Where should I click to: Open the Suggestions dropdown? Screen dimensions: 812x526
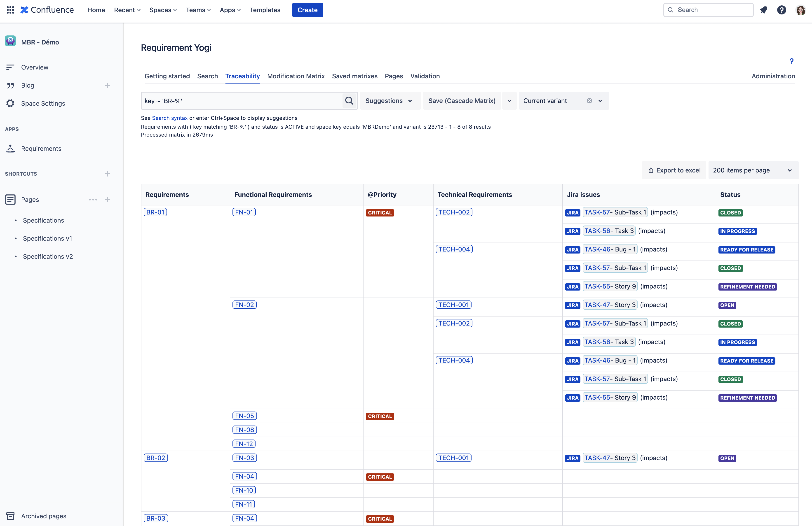(390, 100)
